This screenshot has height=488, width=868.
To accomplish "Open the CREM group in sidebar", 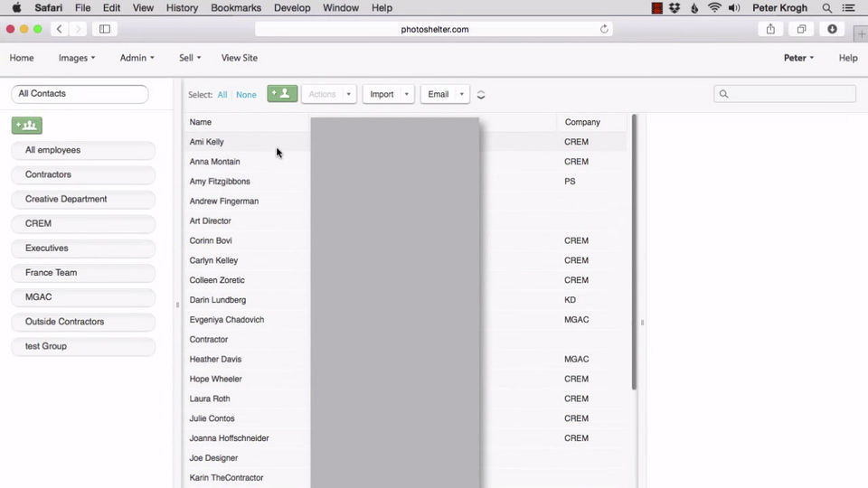I will [83, 223].
